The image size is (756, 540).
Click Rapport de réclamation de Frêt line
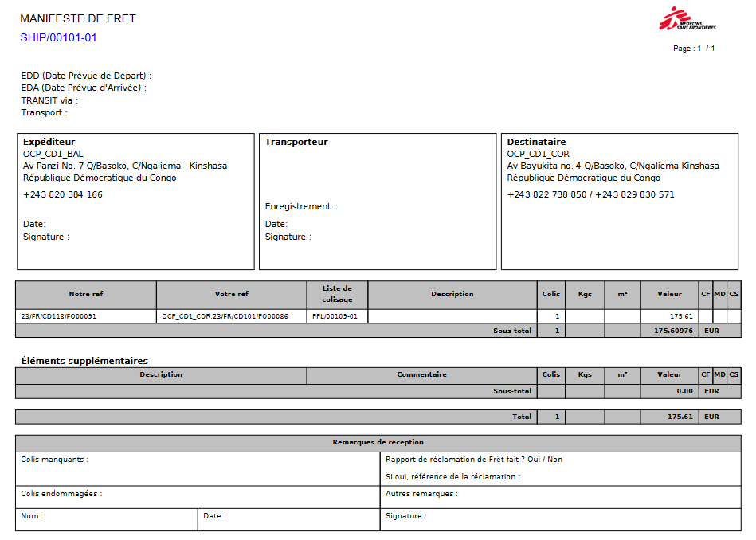[x=473, y=460]
